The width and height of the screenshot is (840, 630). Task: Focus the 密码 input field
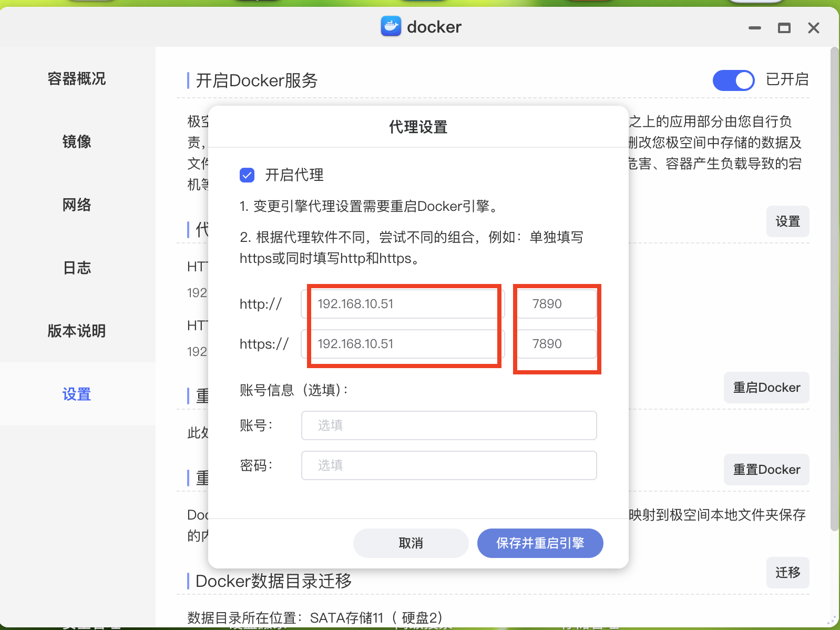pos(449,465)
